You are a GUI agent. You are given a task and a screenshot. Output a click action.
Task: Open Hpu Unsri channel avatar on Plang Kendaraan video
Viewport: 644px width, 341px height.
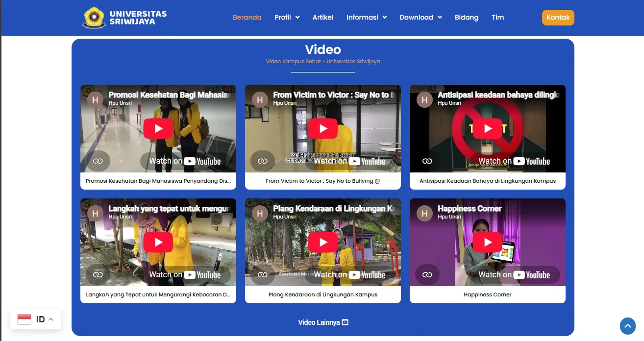[x=260, y=213]
